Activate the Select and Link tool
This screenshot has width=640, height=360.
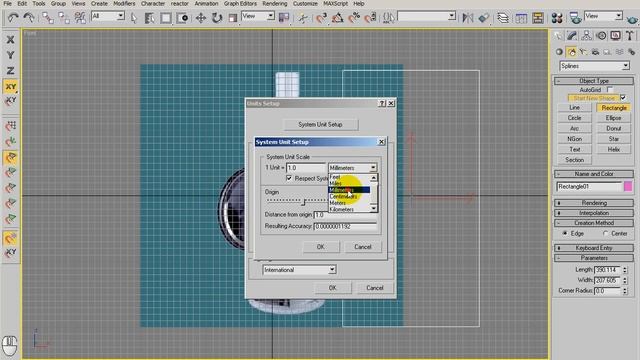point(48,18)
